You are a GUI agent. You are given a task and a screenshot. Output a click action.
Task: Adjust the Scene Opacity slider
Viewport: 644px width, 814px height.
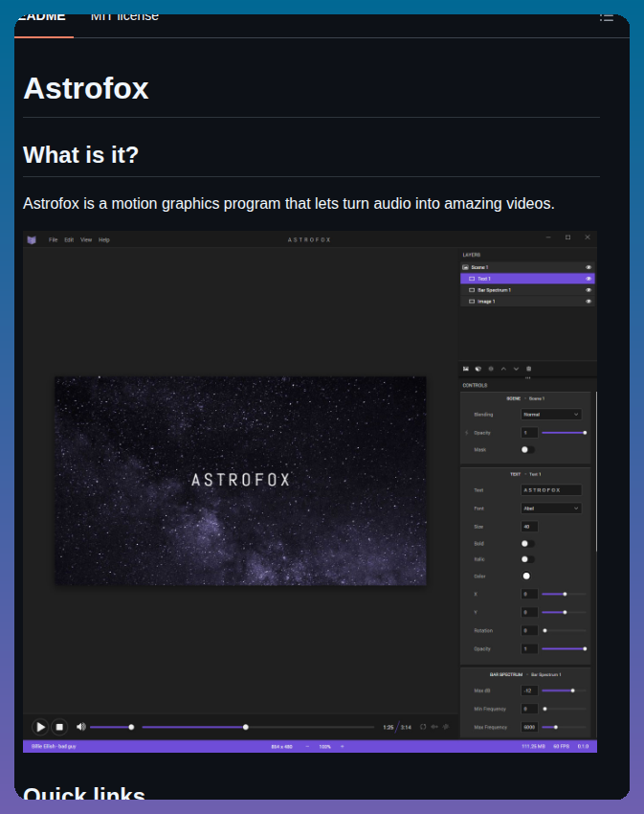click(x=564, y=433)
